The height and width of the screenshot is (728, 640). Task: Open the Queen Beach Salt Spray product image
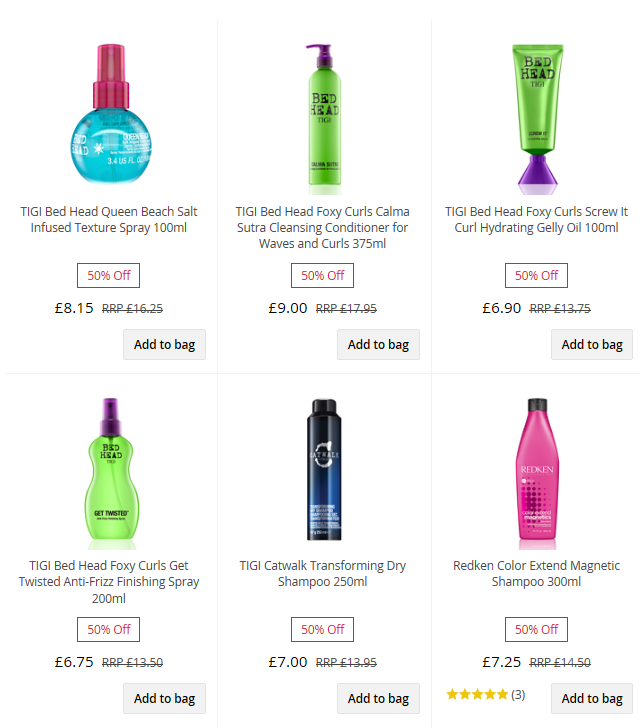coord(111,115)
